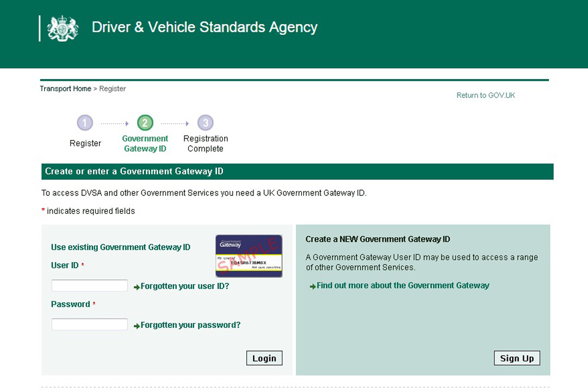Click Driver & Vehicle Standards Agency title

205,28
